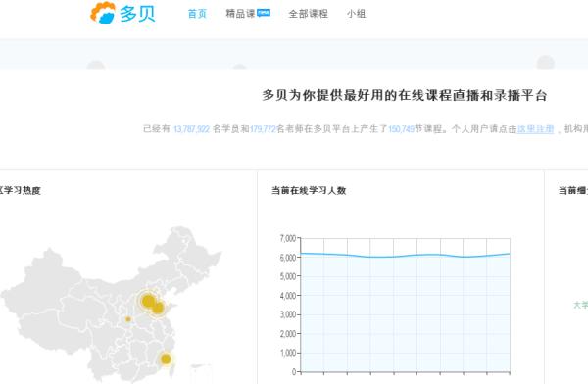Click the 1,000 axis label
The width and height of the screenshot is (588, 384).
click(x=288, y=353)
